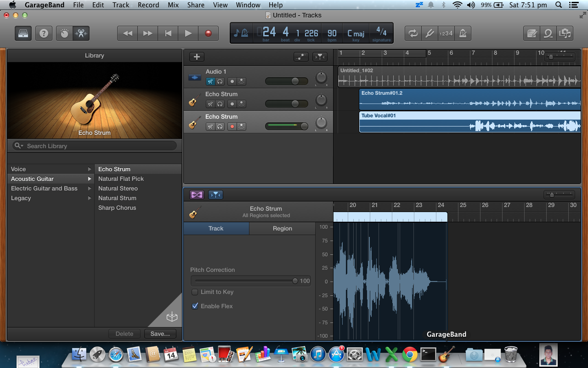
Task: Switch to the Region tab
Action: (x=282, y=229)
